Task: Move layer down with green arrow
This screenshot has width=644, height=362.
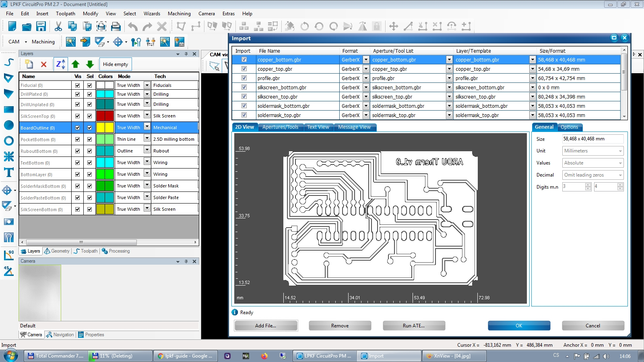Action: pyautogui.click(x=90, y=64)
